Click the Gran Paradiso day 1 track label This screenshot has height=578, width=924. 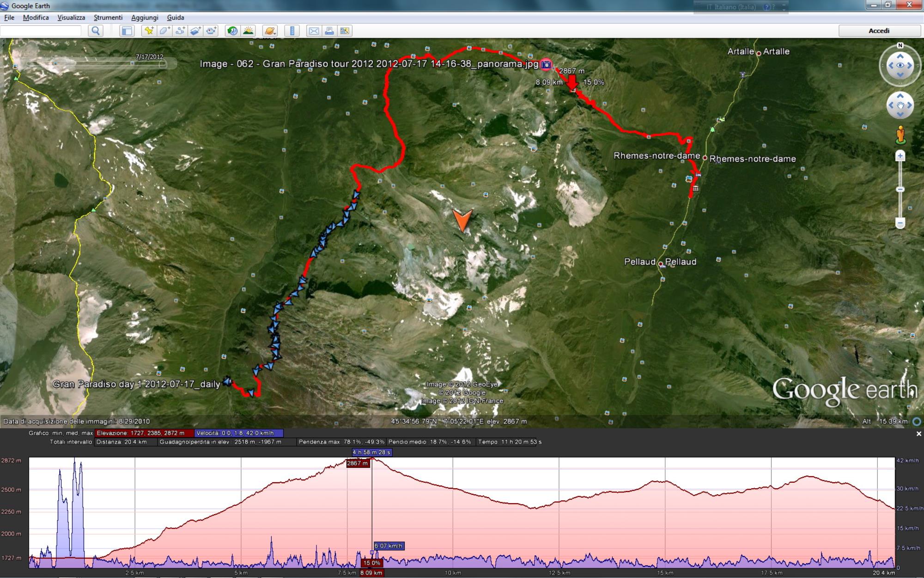pyautogui.click(x=136, y=384)
